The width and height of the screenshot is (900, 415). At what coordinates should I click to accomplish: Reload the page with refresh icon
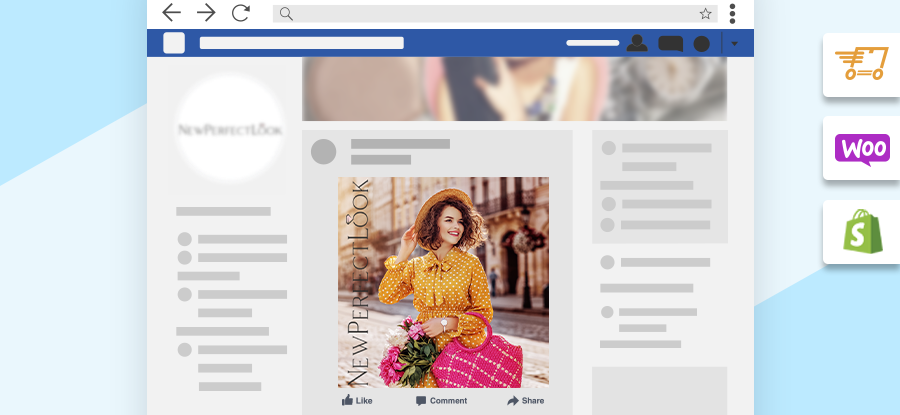pyautogui.click(x=240, y=13)
